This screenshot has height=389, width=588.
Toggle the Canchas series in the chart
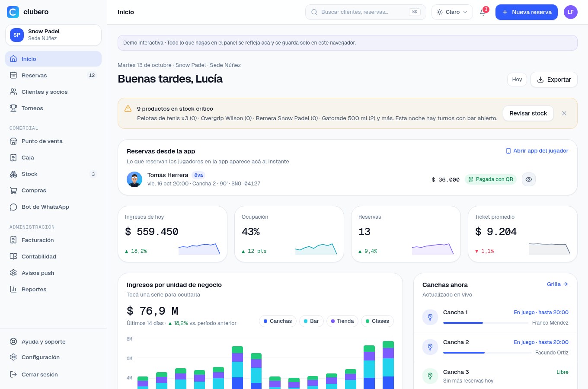[278, 321]
